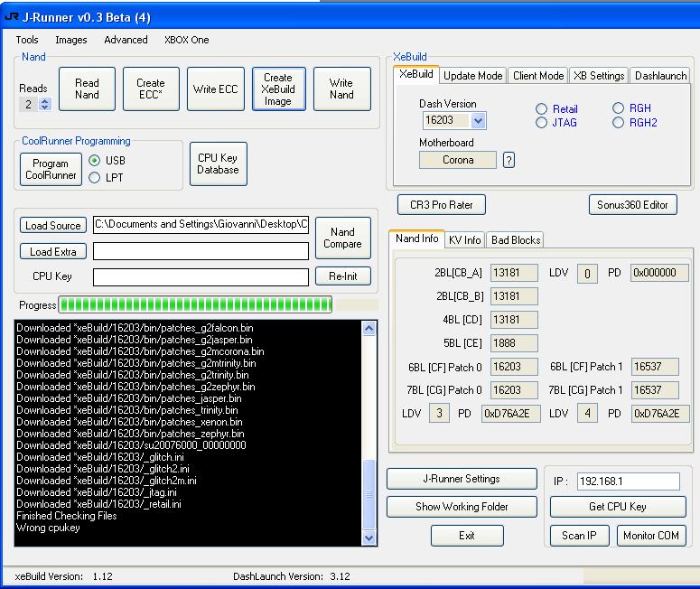Click the Create ECC button
The width and height of the screenshot is (700, 589).
click(151, 89)
